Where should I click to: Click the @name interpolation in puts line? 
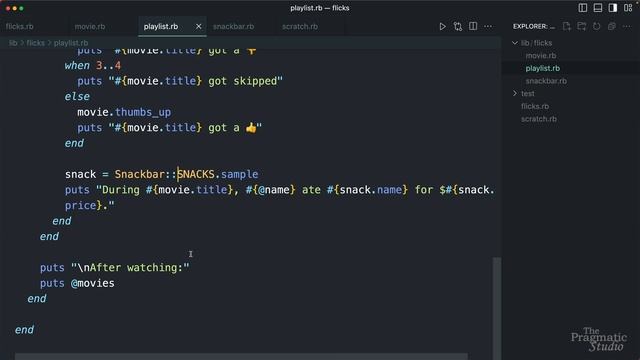click(270, 190)
